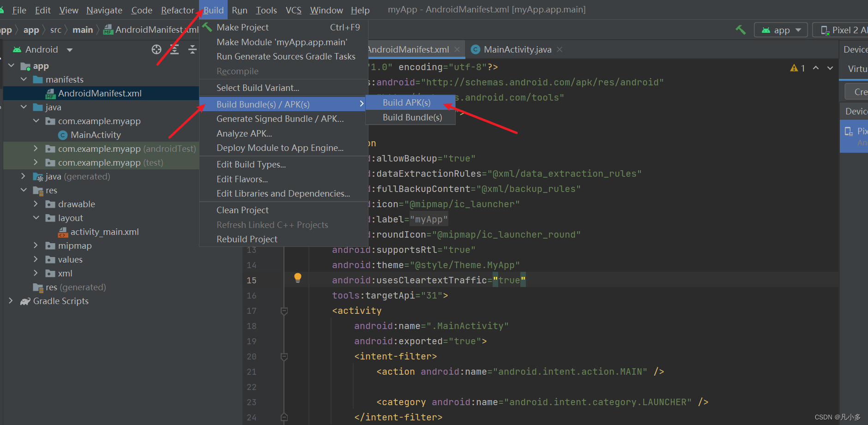Expand Gradle Scripts node
The image size is (868, 425).
(12, 301)
